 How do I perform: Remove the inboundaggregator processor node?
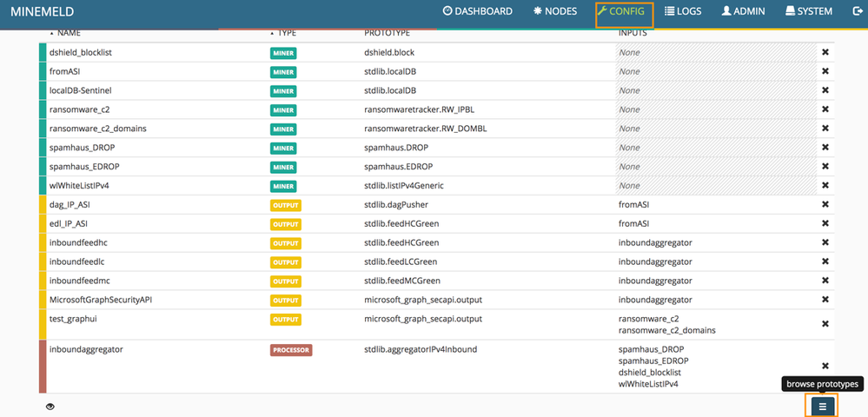(x=825, y=367)
